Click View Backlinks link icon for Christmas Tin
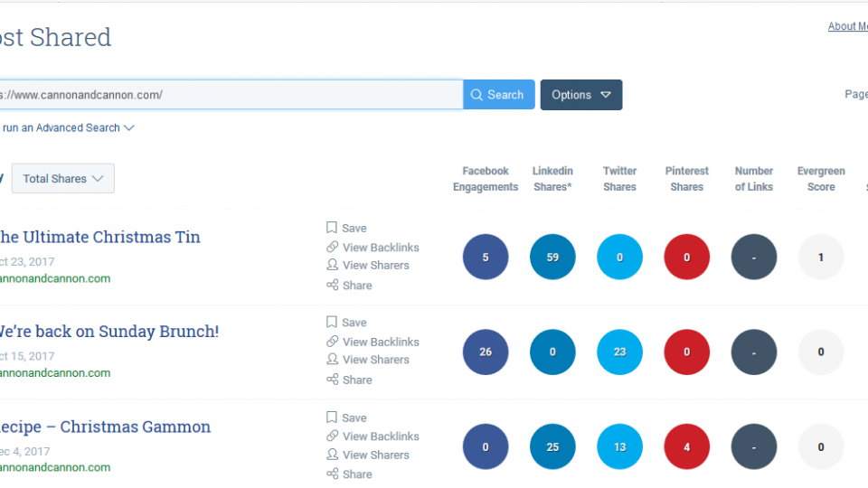This screenshot has height=488, width=868. click(332, 247)
